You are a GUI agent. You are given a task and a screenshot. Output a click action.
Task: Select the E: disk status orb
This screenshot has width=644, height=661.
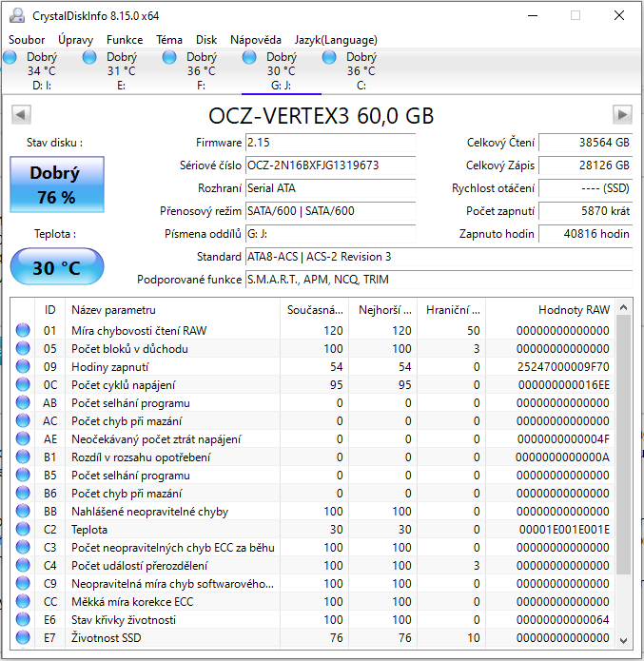89,58
